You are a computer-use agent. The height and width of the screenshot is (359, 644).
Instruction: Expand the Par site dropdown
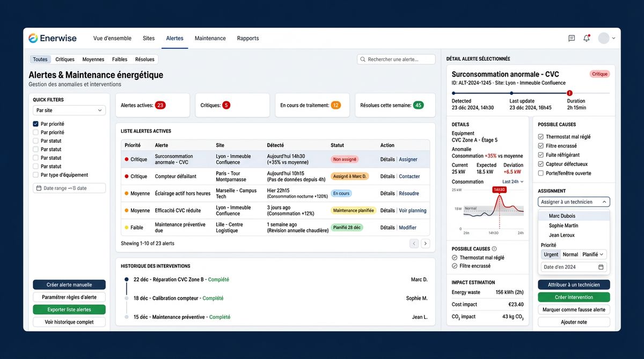pyautogui.click(x=69, y=111)
